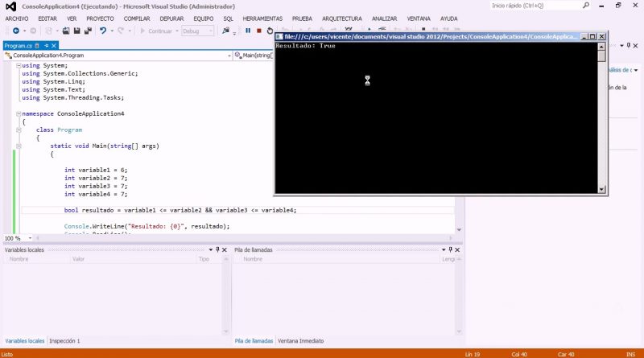
Task: Open the VENTANA menu
Action: coord(419,19)
